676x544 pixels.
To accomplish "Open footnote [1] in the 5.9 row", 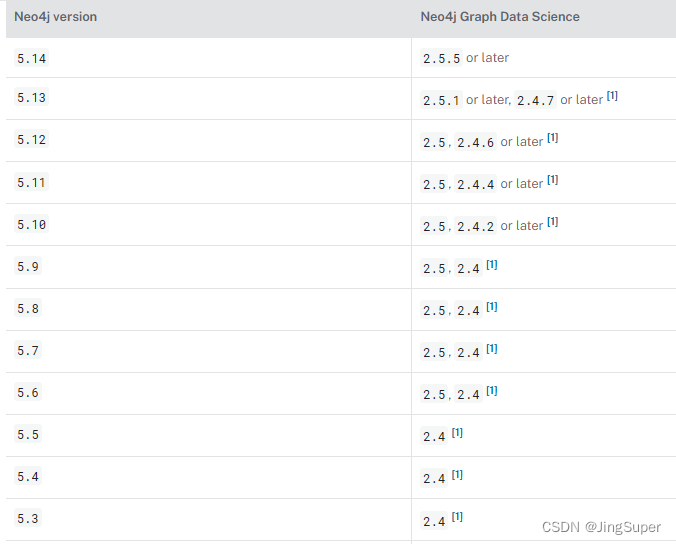I will coord(492,264).
